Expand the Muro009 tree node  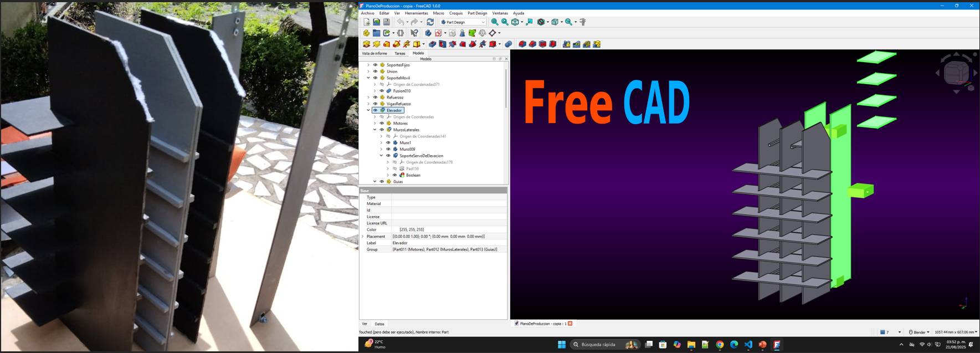[381, 149]
